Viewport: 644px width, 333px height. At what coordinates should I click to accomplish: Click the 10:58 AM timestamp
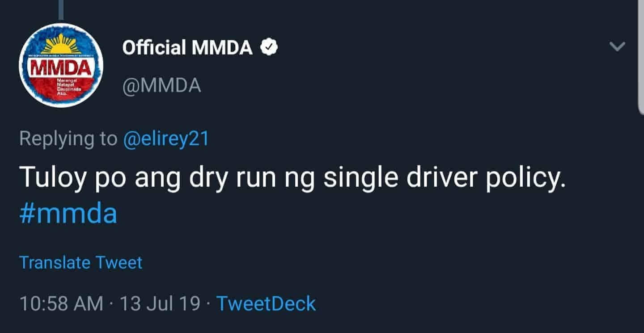pos(61,304)
